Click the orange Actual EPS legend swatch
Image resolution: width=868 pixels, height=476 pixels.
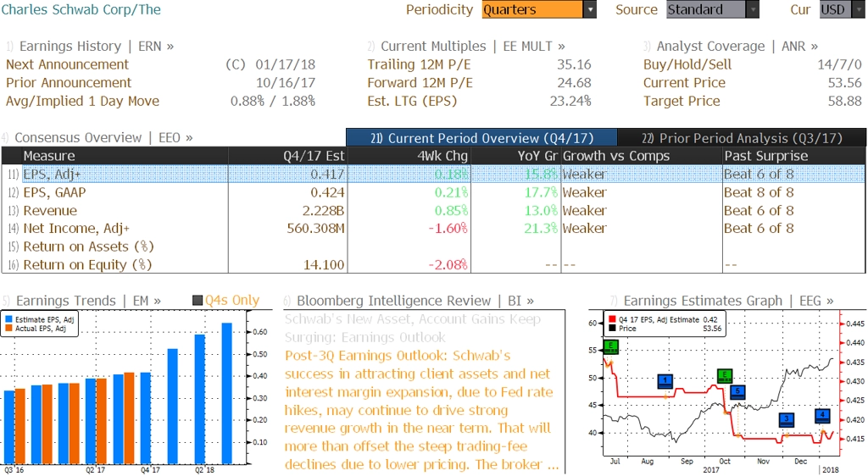[8, 329]
